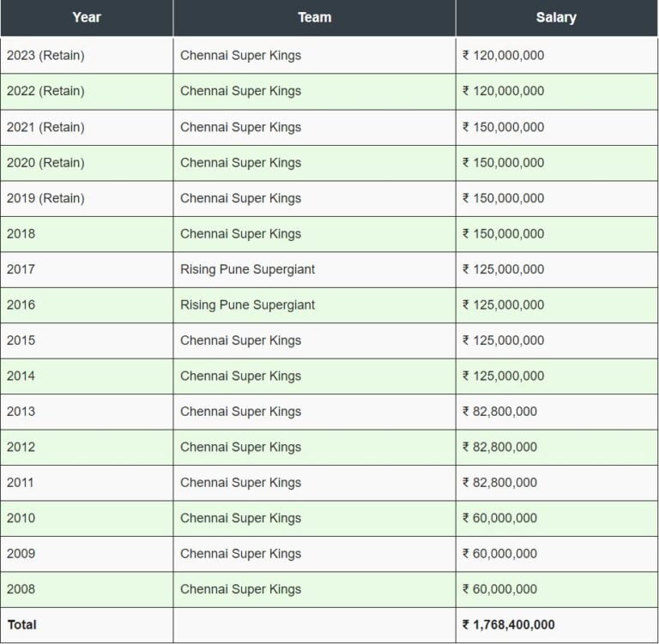This screenshot has width=659, height=644.
Task: Click the total salary ₹ 1,768,400,000
Action: pyautogui.click(x=509, y=625)
